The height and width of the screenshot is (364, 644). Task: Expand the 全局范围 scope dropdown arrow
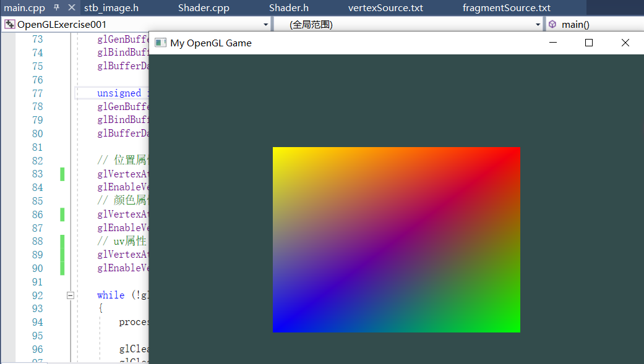(538, 25)
